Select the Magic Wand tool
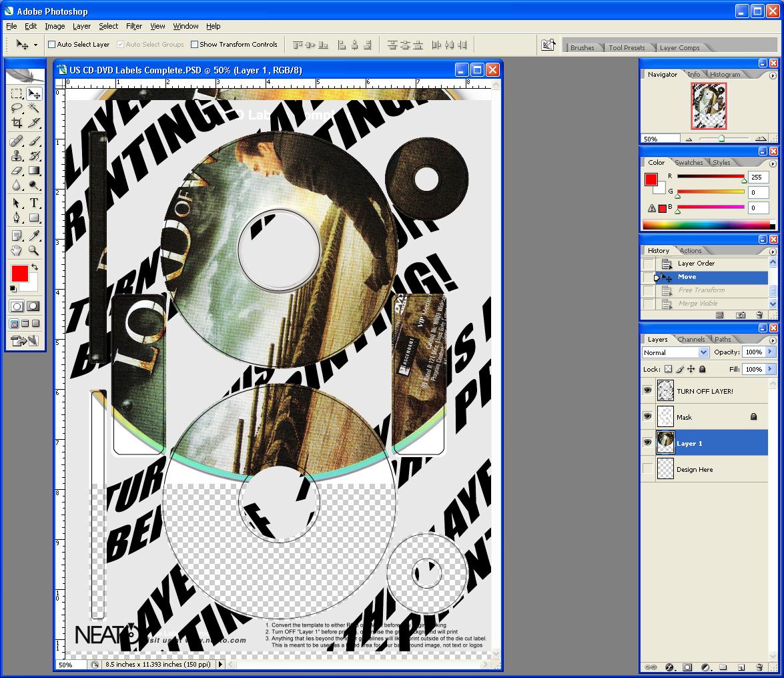 [x=34, y=108]
